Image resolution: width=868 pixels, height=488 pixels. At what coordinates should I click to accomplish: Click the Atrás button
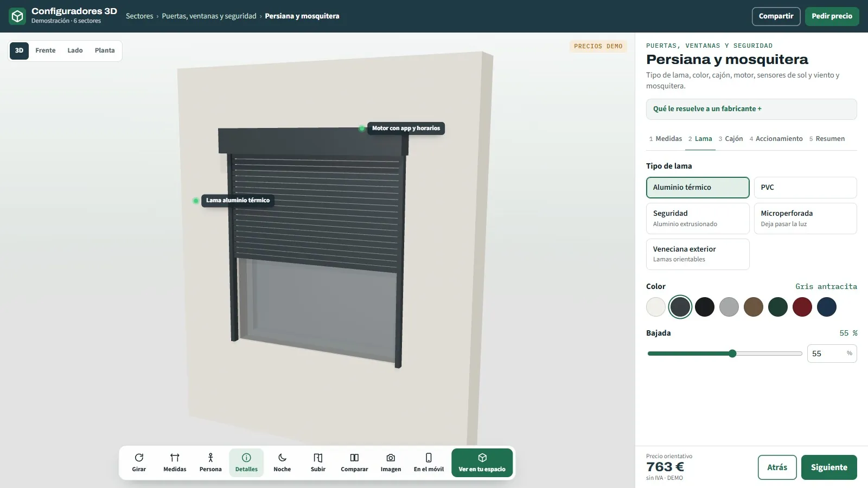coord(777,467)
